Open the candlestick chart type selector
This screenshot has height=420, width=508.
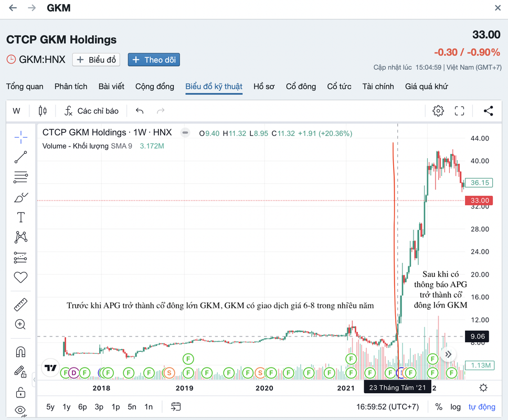coord(43,111)
